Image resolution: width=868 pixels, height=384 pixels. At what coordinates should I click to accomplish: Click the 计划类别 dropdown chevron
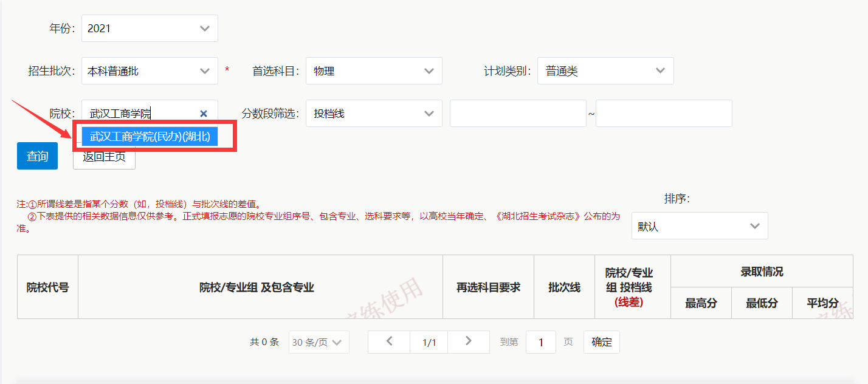click(660, 70)
